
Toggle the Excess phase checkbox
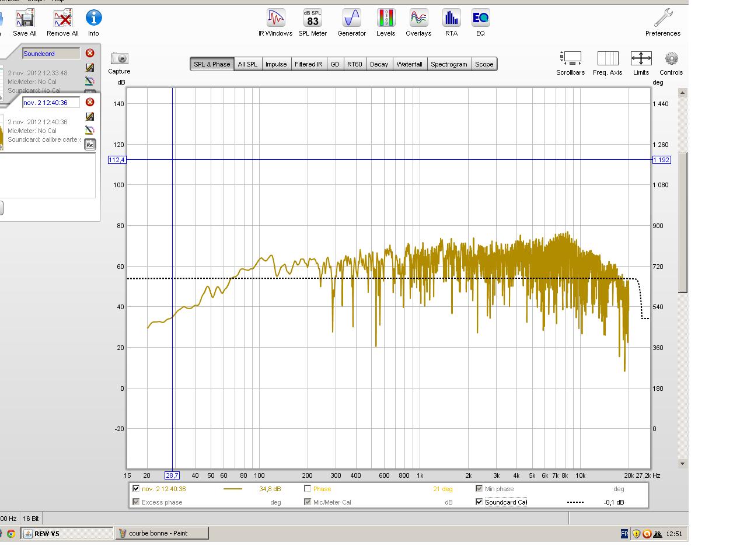click(x=136, y=502)
